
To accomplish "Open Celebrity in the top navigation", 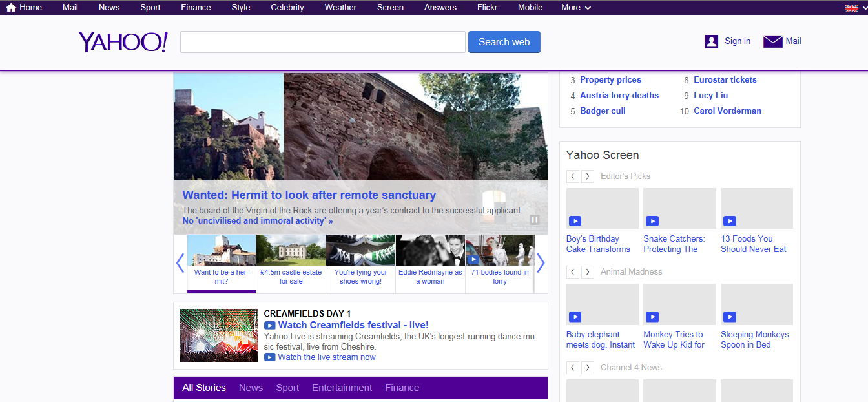I will click(287, 8).
